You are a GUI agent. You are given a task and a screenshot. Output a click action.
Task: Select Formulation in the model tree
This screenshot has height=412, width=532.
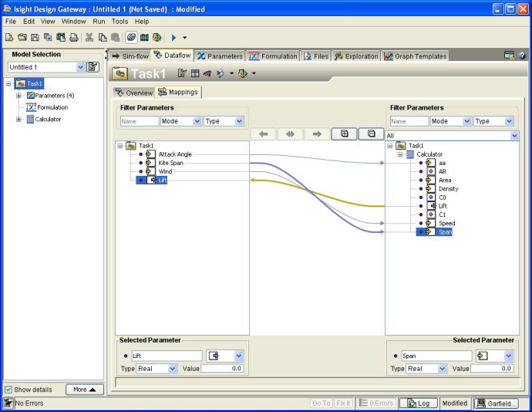coord(52,107)
